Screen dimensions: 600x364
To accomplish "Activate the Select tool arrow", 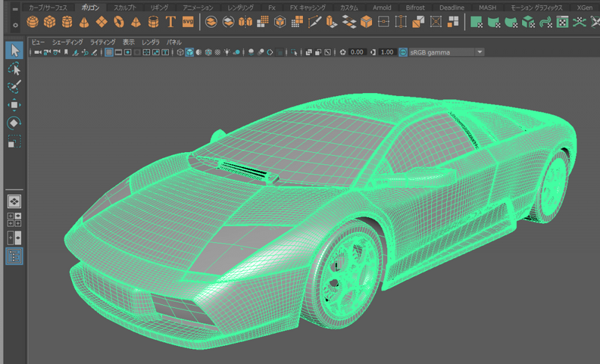I will tap(14, 50).
